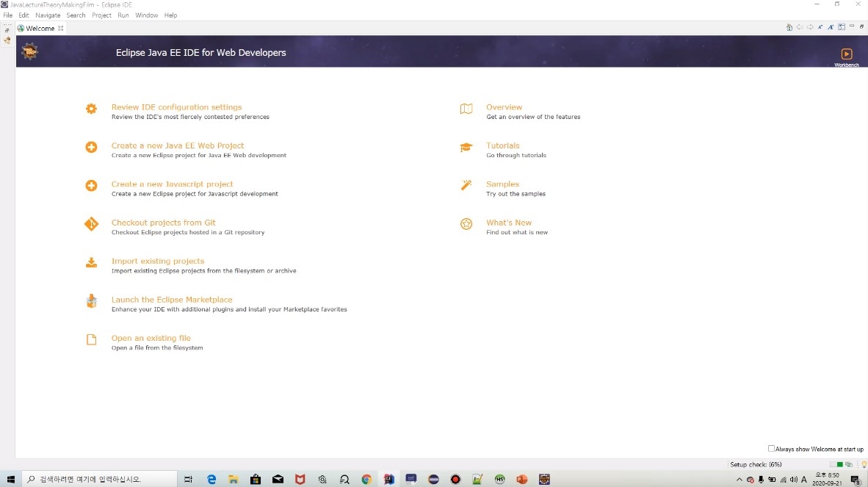Open the Samples link
This screenshot has height=487, width=868.
[x=502, y=184]
